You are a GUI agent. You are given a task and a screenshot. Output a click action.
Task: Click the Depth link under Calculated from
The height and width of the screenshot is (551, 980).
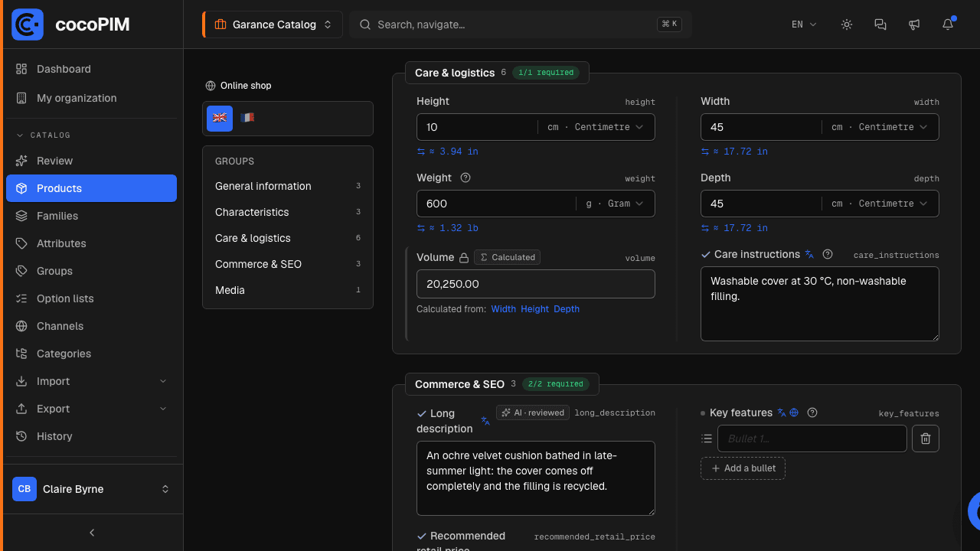click(x=567, y=309)
